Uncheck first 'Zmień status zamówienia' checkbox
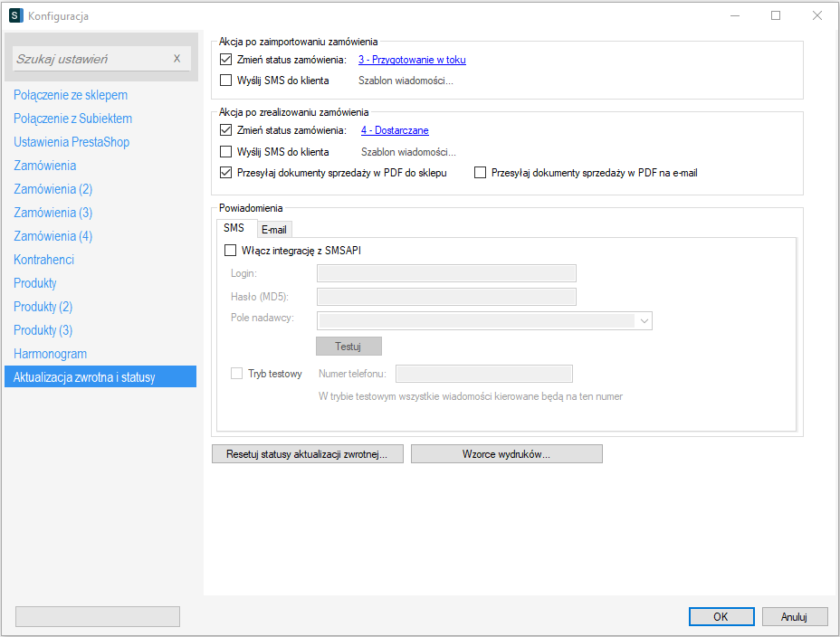The image size is (840, 637). pyautogui.click(x=226, y=60)
